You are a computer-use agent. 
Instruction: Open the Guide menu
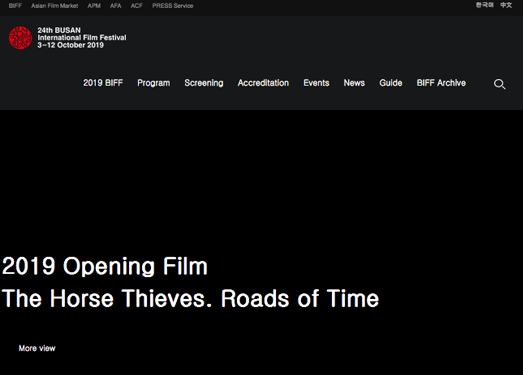(391, 83)
